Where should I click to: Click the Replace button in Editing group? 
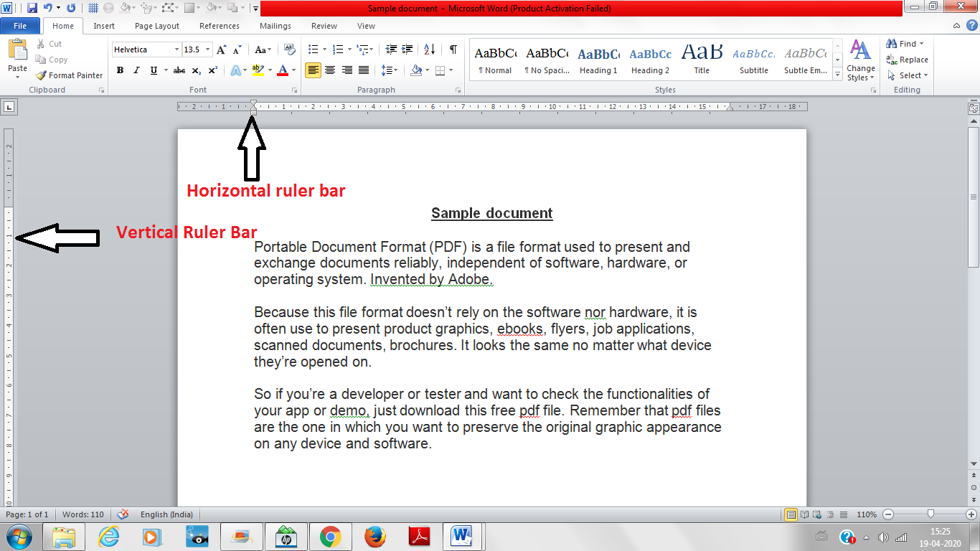(906, 60)
